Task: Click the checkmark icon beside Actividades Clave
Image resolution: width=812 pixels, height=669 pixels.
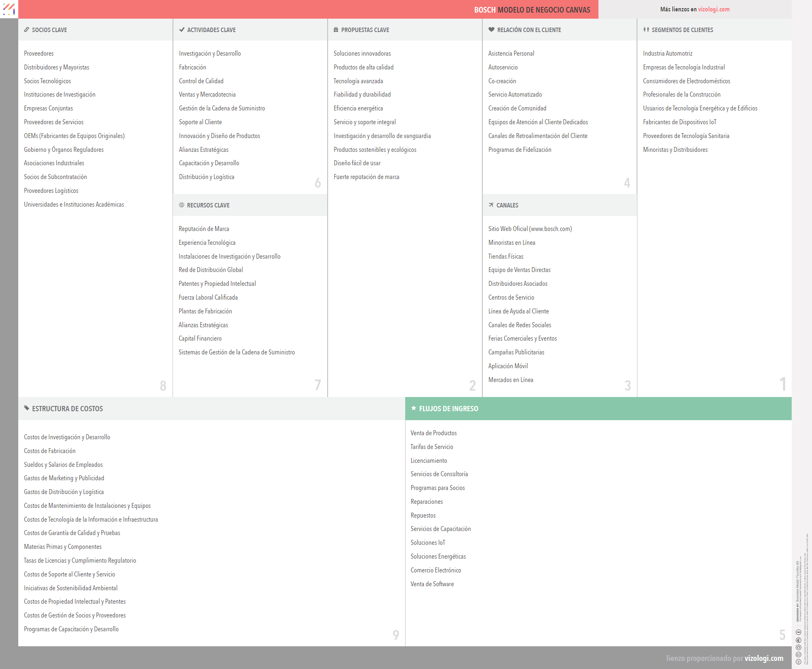Action: click(x=181, y=30)
